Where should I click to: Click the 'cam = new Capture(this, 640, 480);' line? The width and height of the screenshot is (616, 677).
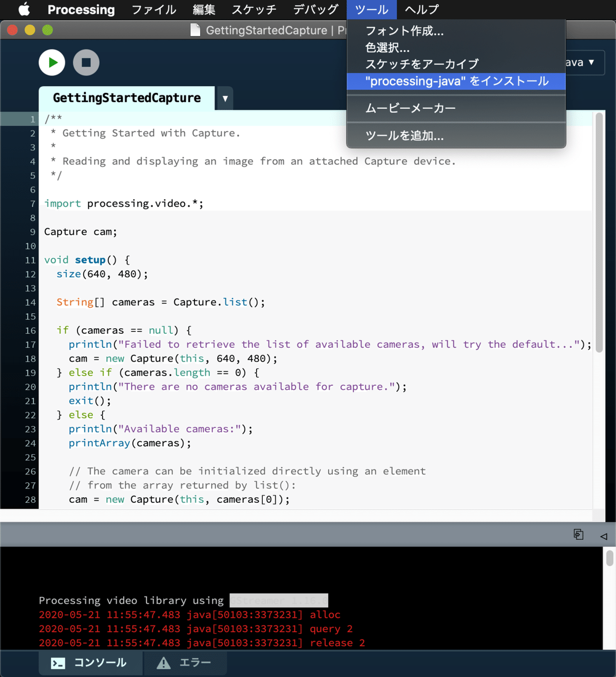(x=173, y=359)
